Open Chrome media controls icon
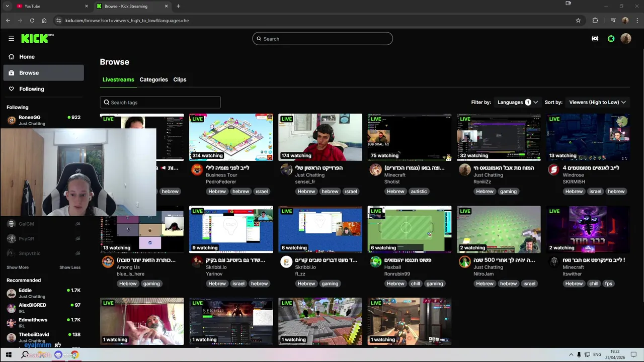The image size is (644, 362). [x=613, y=21]
